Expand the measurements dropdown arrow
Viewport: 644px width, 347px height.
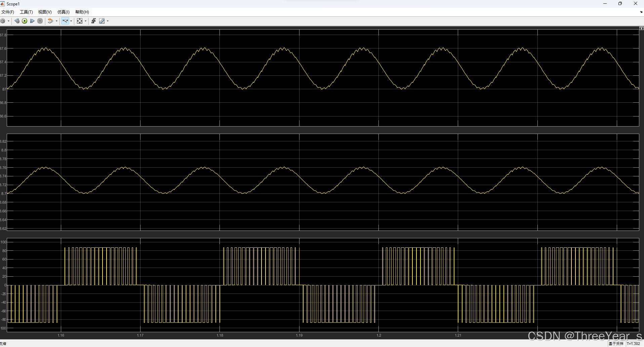pos(108,21)
